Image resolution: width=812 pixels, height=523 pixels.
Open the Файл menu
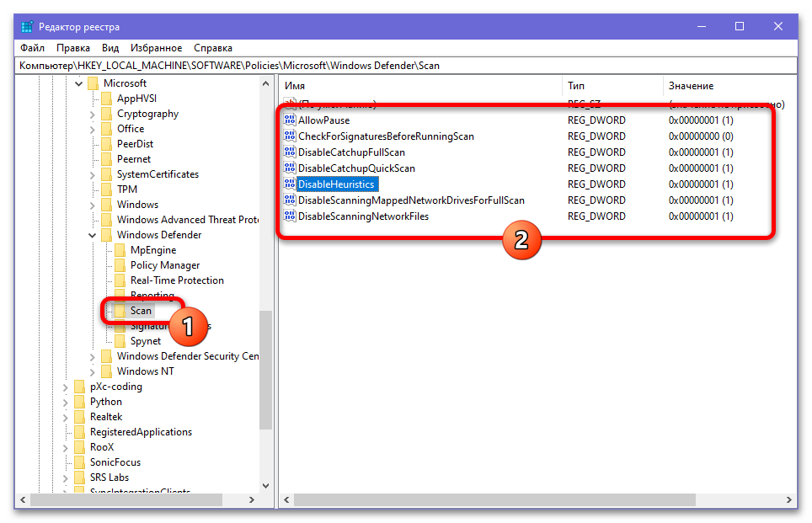(32, 48)
